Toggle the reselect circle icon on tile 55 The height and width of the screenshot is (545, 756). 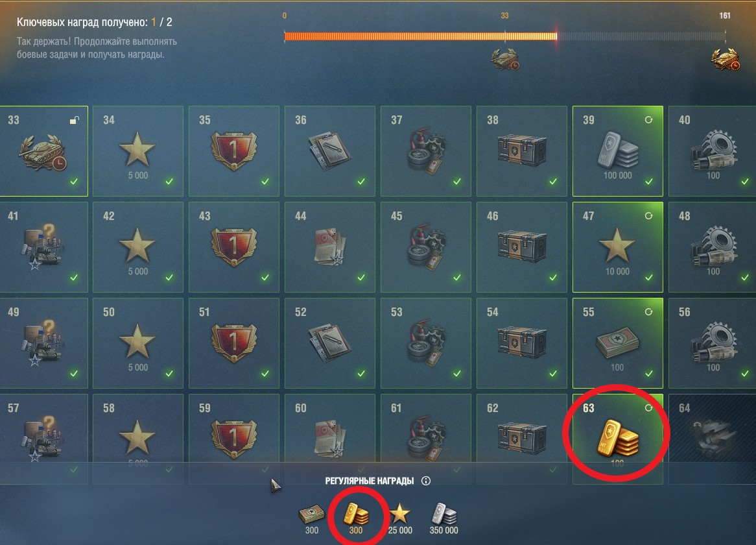[648, 312]
